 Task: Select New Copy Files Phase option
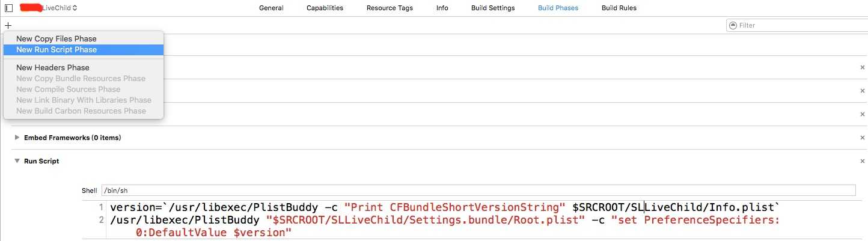pos(84,38)
